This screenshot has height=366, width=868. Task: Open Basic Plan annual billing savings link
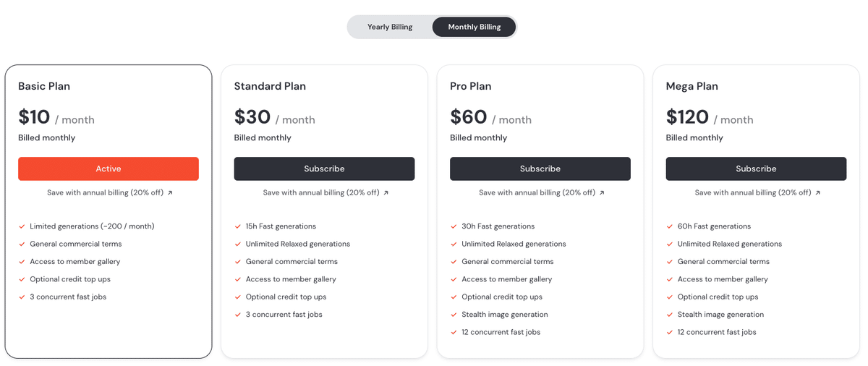(106, 193)
